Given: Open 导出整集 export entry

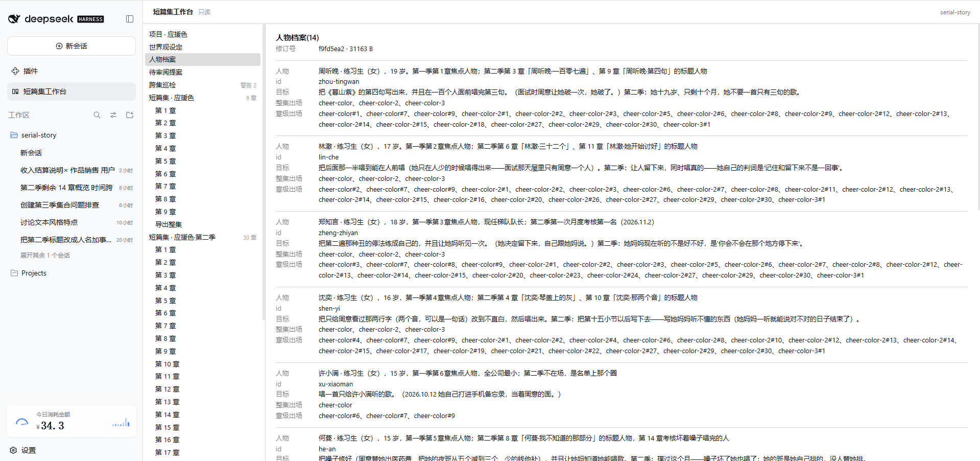Looking at the screenshot, I should [x=203, y=224].
